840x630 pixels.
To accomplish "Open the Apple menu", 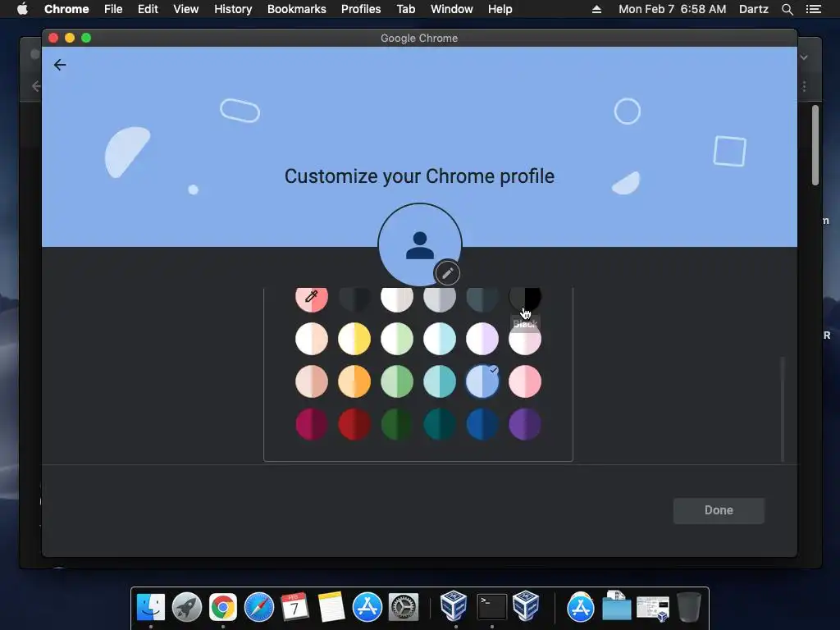I will (x=22, y=9).
